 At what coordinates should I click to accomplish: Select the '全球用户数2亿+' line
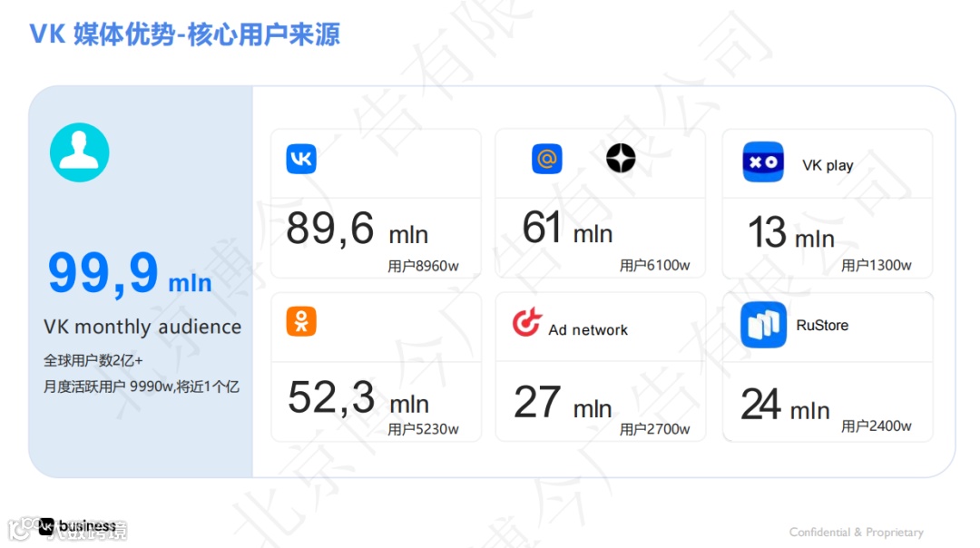pyautogui.click(x=93, y=360)
